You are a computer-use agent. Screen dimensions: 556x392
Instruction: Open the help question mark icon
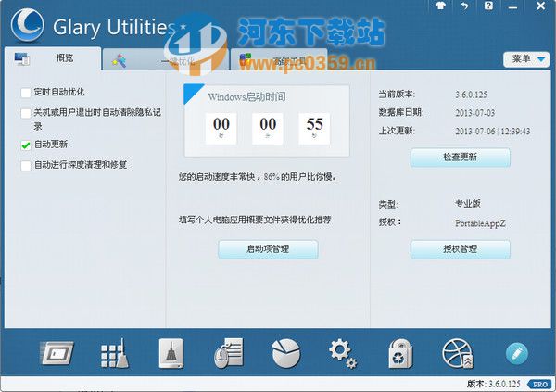tap(488, 6)
